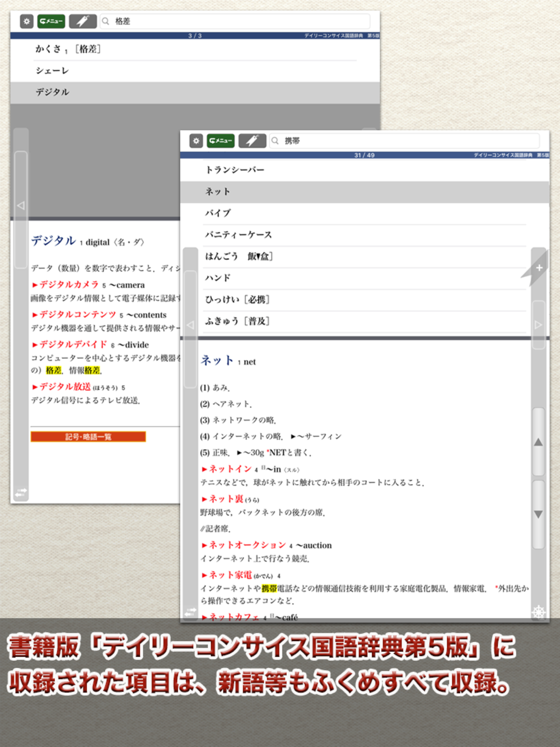Click the ship wheel icon at bottom right
Viewport: 560px width, 747px height.
click(x=539, y=611)
